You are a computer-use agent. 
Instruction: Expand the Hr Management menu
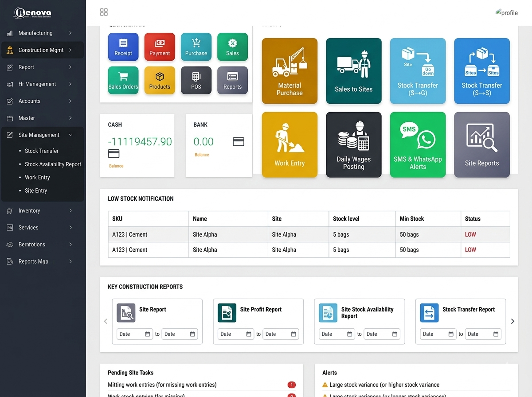(x=42, y=84)
